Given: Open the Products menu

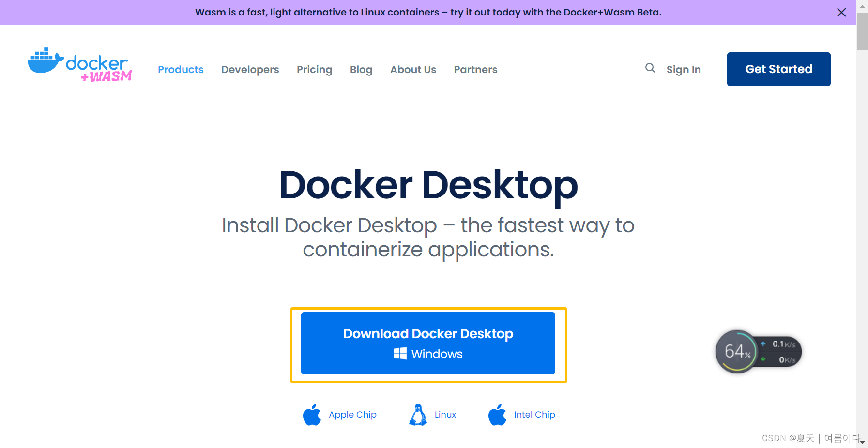Looking at the screenshot, I should 181,70.
